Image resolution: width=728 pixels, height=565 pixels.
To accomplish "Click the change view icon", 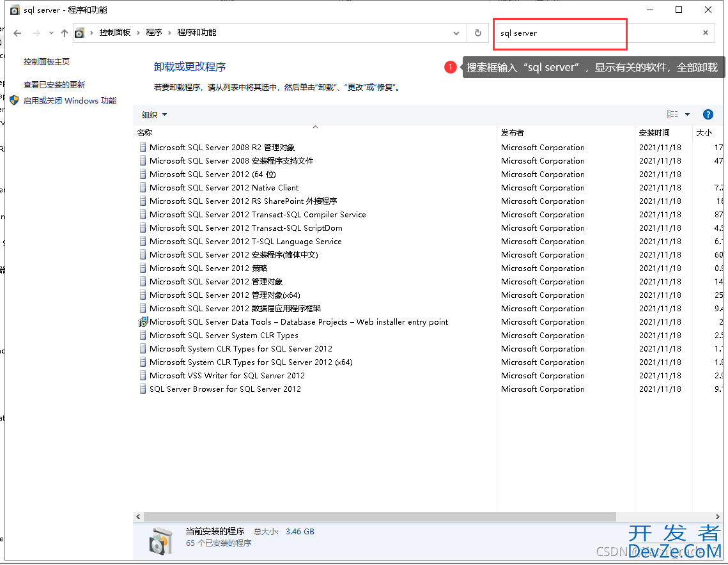I will pyautogui.click(x=672, y=114).
